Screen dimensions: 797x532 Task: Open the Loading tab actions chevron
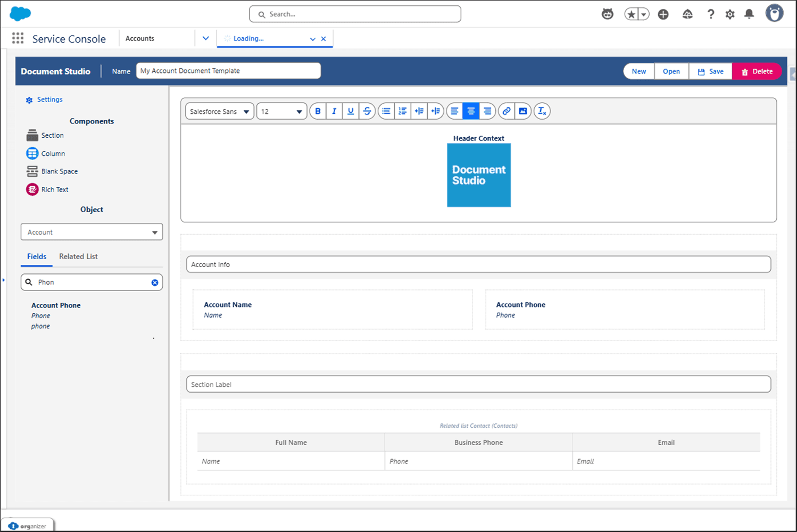point(313,39)
